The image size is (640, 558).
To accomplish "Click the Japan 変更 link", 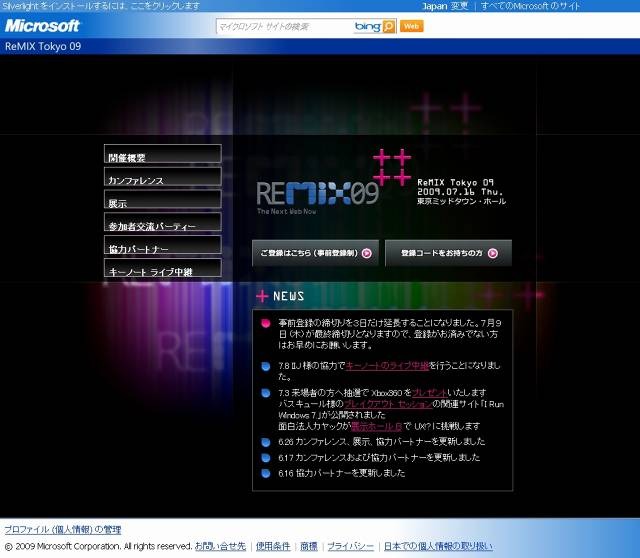I will (444, 6).
